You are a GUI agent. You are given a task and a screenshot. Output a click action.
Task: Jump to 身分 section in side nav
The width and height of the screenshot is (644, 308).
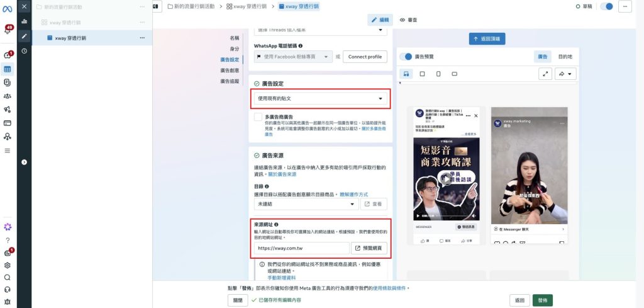[x=234, y=48]
